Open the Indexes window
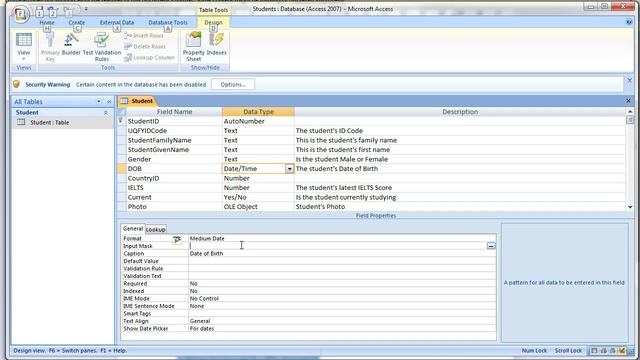The width and height of the screenshot is (640, 360). point(216,45)
